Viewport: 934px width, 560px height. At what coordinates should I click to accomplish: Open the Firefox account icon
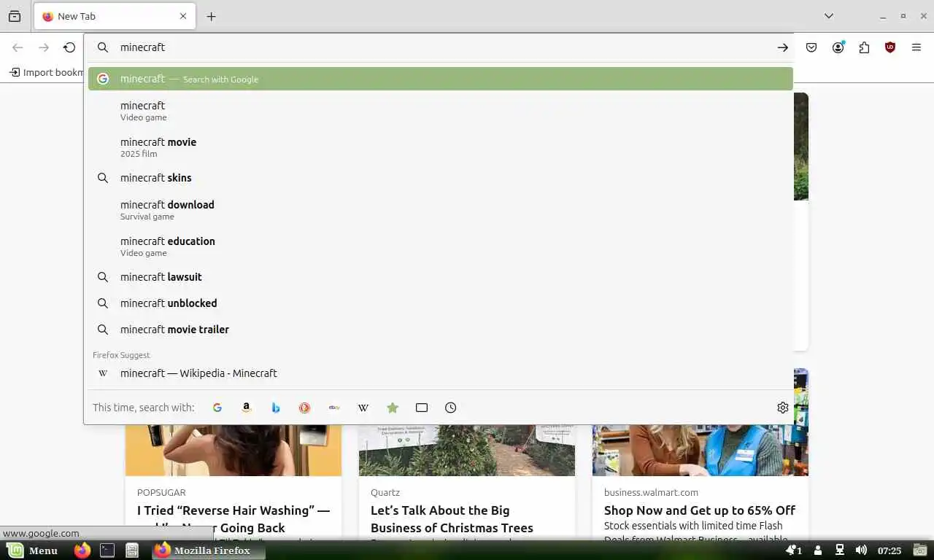point(838,47)
